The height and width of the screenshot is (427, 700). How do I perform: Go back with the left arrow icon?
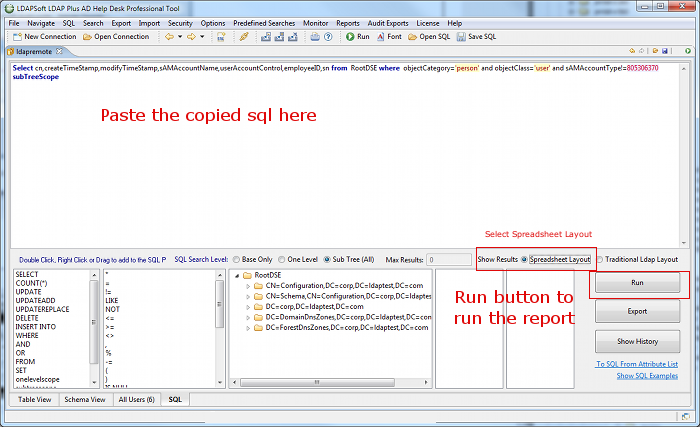pyautogui.click(x=169, y=37)
